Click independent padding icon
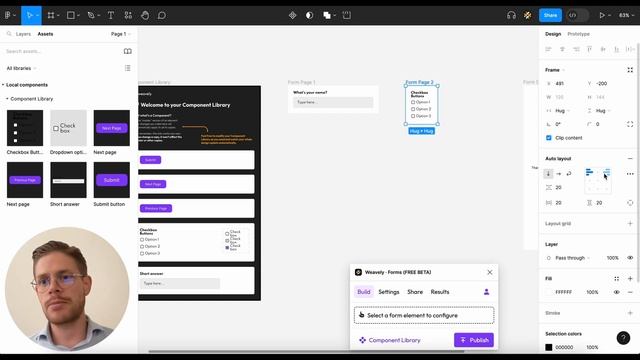Image resolution: width=640 pixels, height=360 pixels. [630, 202]
